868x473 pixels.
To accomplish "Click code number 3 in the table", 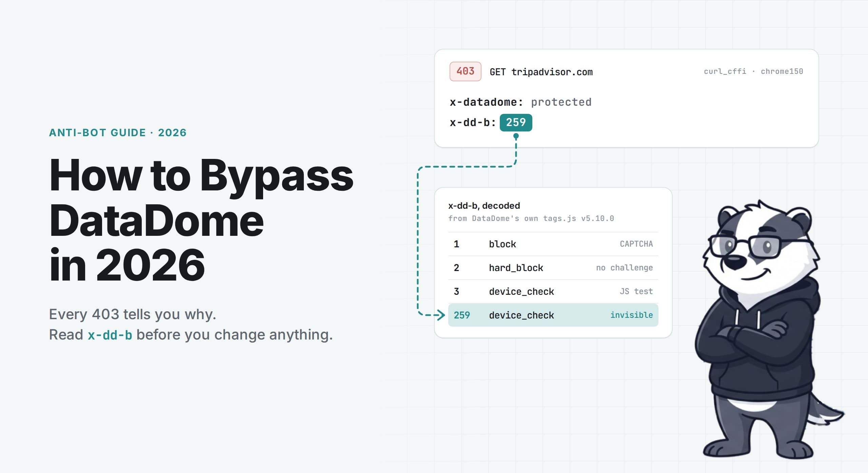I will click(x=456, y=291).
